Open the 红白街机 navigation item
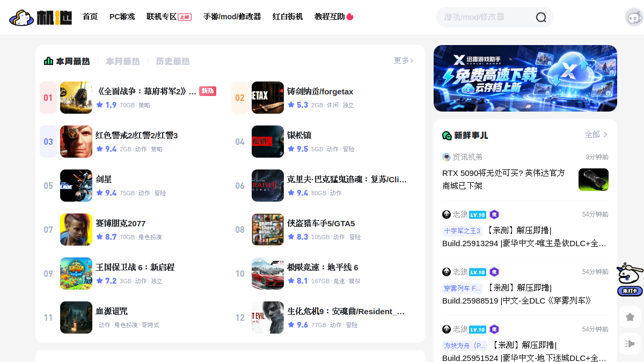The width and height of the screenshot is (644, 362). tap(288, 17)
